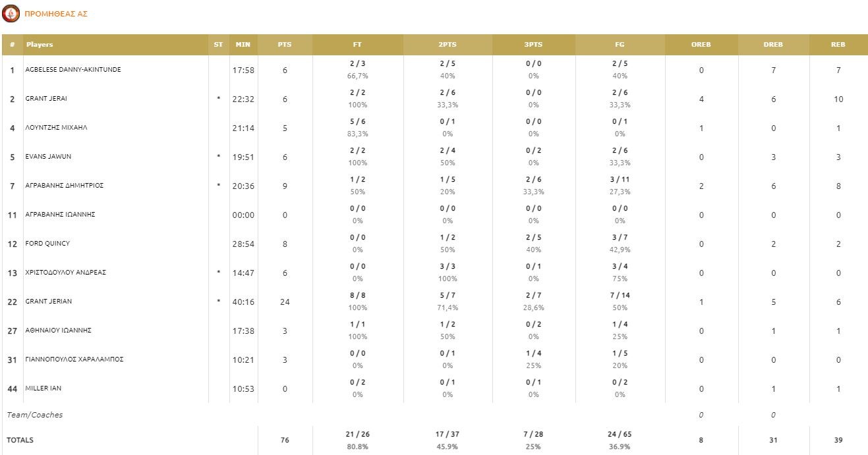Select the TOTALS row label
This screenshot has width=868, height=455.
20,440
